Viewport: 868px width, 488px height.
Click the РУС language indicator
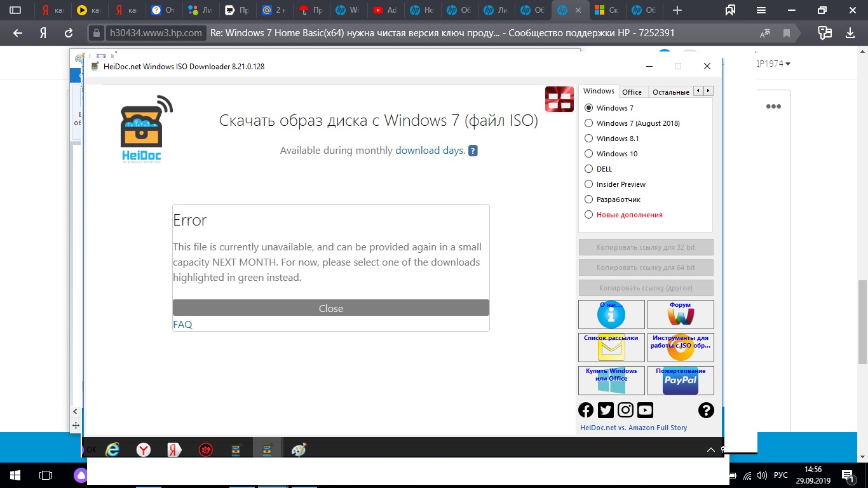tap(781, 475)
